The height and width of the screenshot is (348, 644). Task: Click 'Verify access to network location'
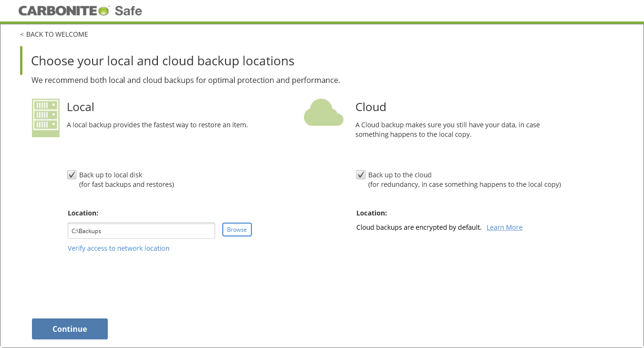click(118, 248)
